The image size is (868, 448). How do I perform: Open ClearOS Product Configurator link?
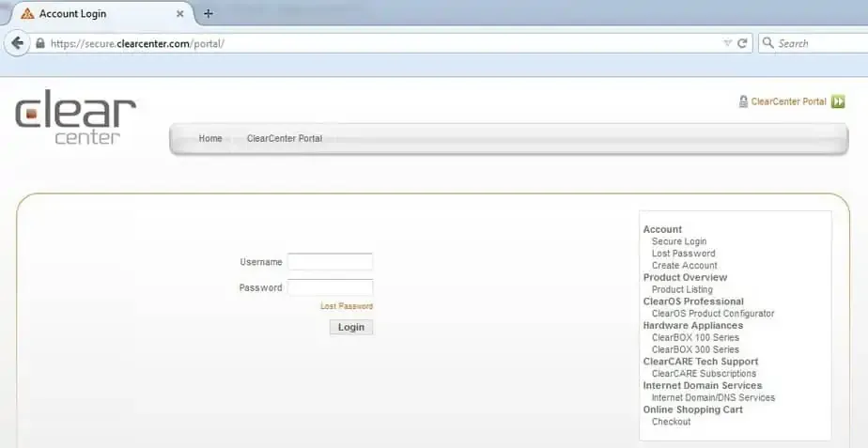[712, 314]
